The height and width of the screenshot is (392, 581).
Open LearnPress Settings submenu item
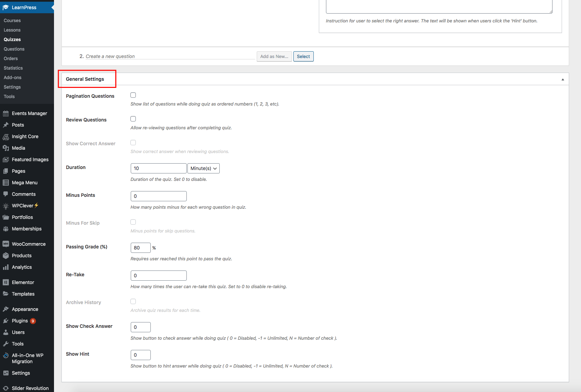pos(12,87)
